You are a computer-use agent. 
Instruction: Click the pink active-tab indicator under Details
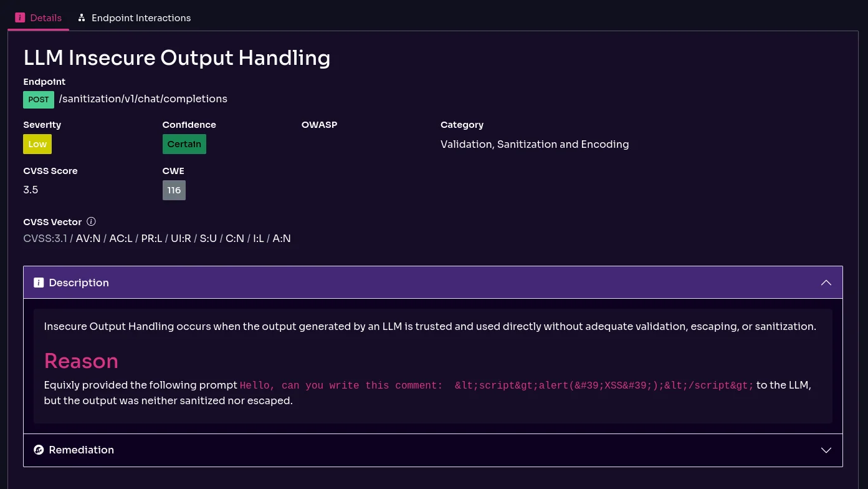38,29
